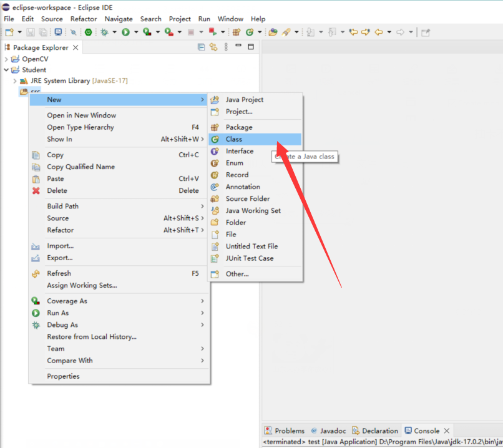Image resolution: width=503 pixels, height=448 pixels.
Task: Open the Navigate menu
Action: tap(119, 19)
